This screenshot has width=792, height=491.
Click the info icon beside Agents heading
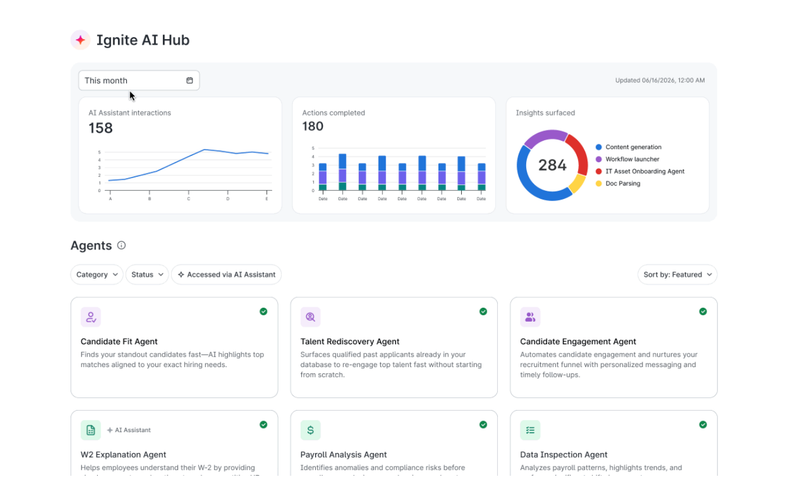(121, 245)
